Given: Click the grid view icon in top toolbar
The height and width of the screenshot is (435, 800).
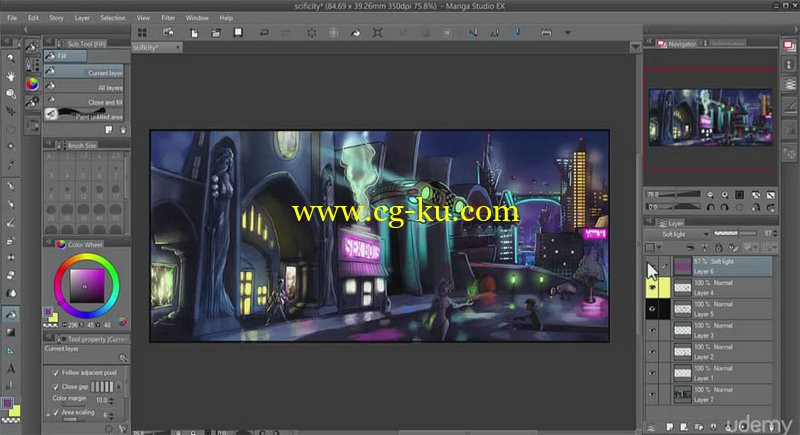Looking at the screenshot, I should tap(142, 33).
